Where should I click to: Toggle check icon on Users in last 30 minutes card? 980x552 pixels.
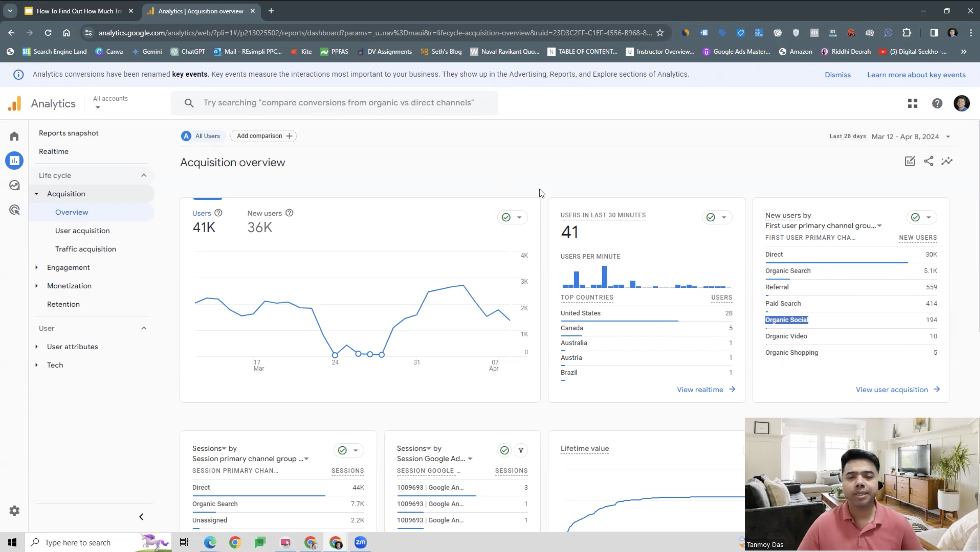click(711, 217)
